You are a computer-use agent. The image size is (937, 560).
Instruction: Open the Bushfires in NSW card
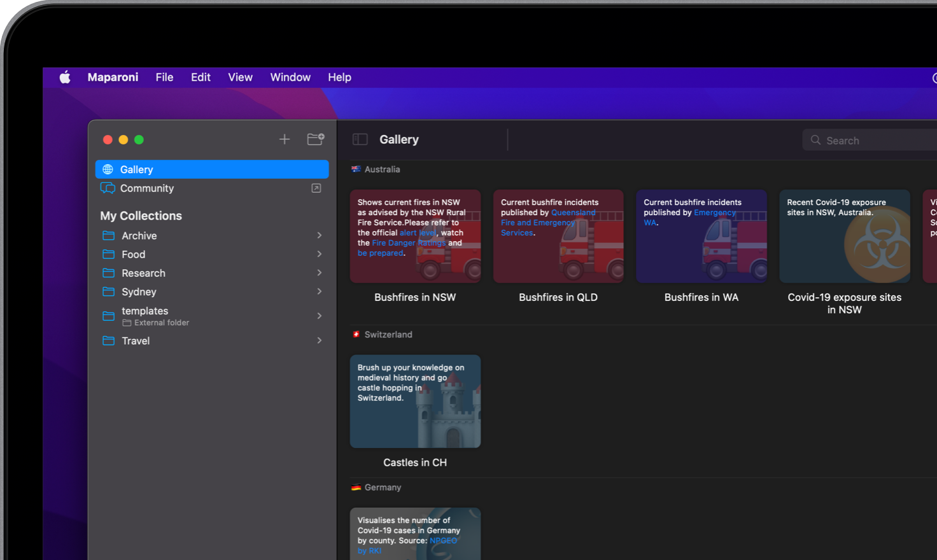[415, 236]
